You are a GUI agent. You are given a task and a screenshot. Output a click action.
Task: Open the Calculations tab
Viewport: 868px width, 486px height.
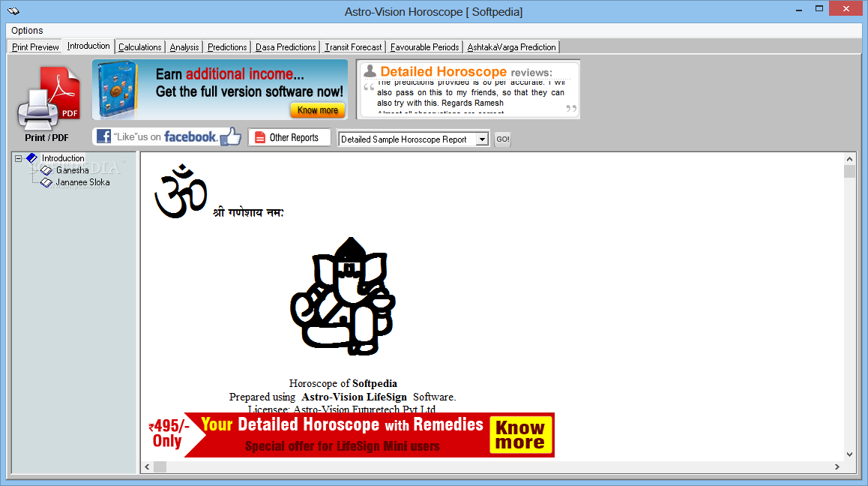(139, 47)
